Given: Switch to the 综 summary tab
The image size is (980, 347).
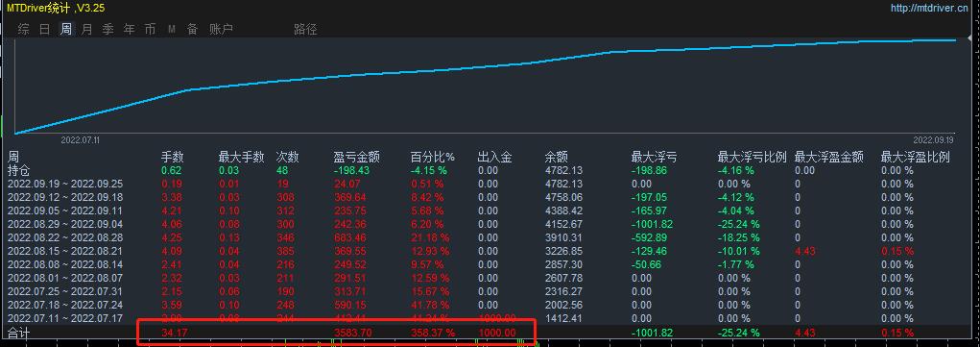Looking at the screenshot, I should pos(23,29).
